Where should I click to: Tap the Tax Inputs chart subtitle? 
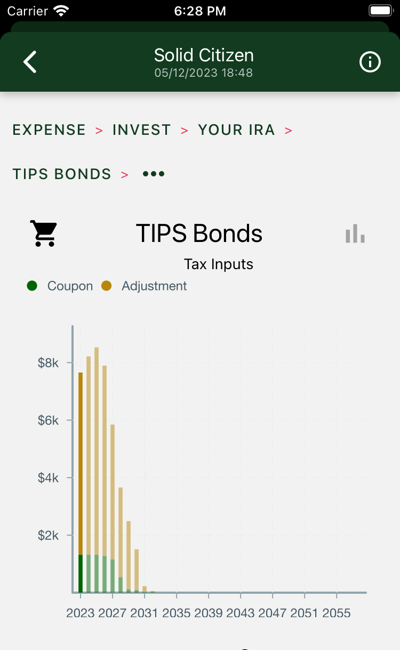click(x=218, y=264)
